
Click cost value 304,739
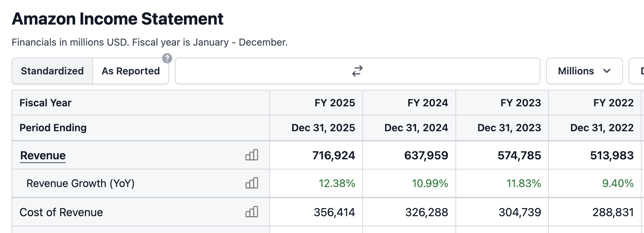[x=520, y=212]
